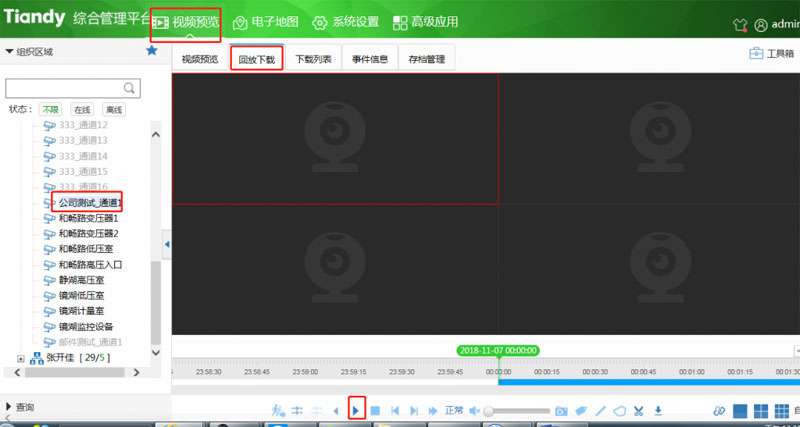The image size is (800, 427).
Task: Click the tree scrollbar up arrow
Action: [156, 135]
